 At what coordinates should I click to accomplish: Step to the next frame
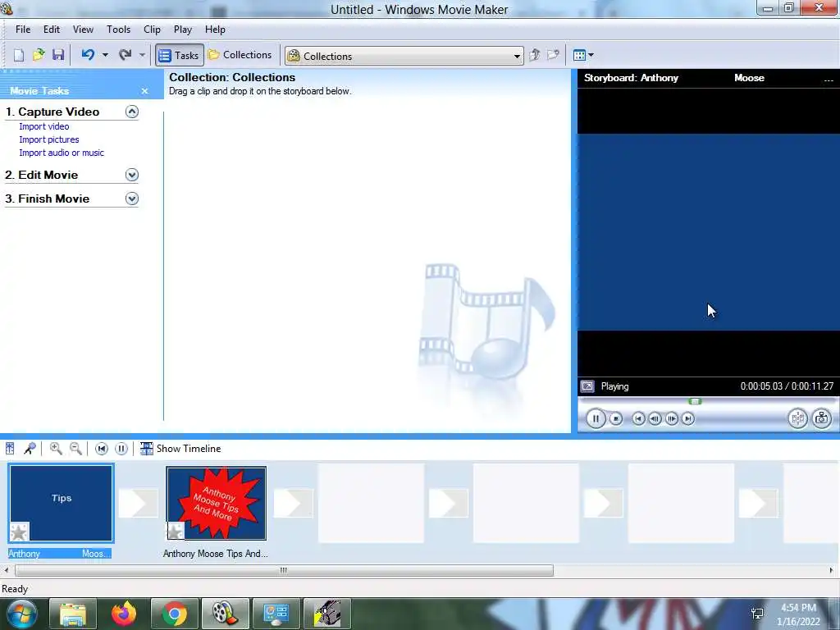(672, 418)
